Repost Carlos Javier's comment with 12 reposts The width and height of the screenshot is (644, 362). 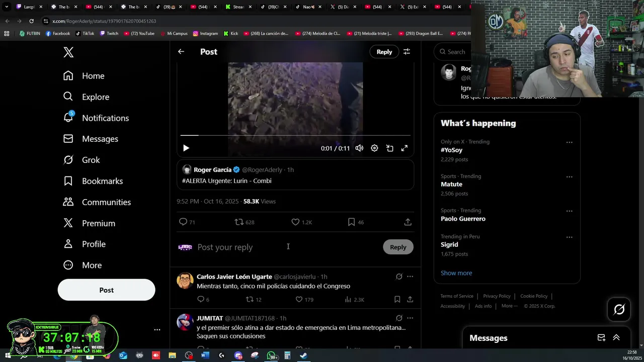(253, 300)
